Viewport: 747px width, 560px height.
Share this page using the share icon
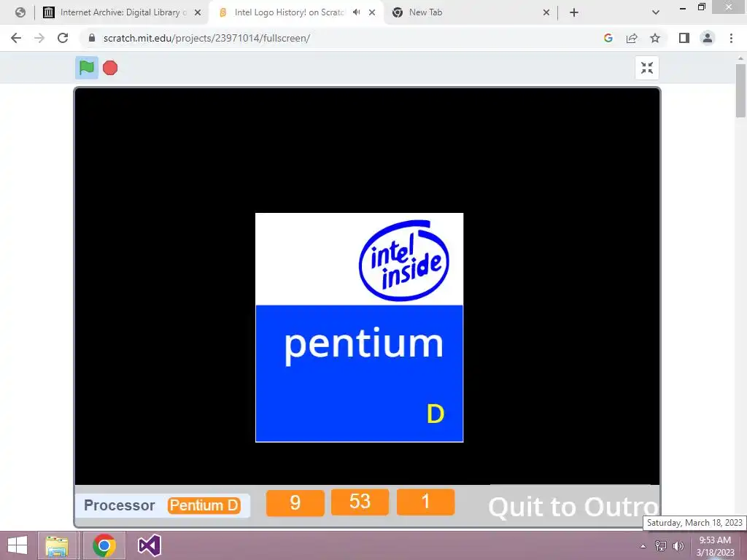pos(632,38)
